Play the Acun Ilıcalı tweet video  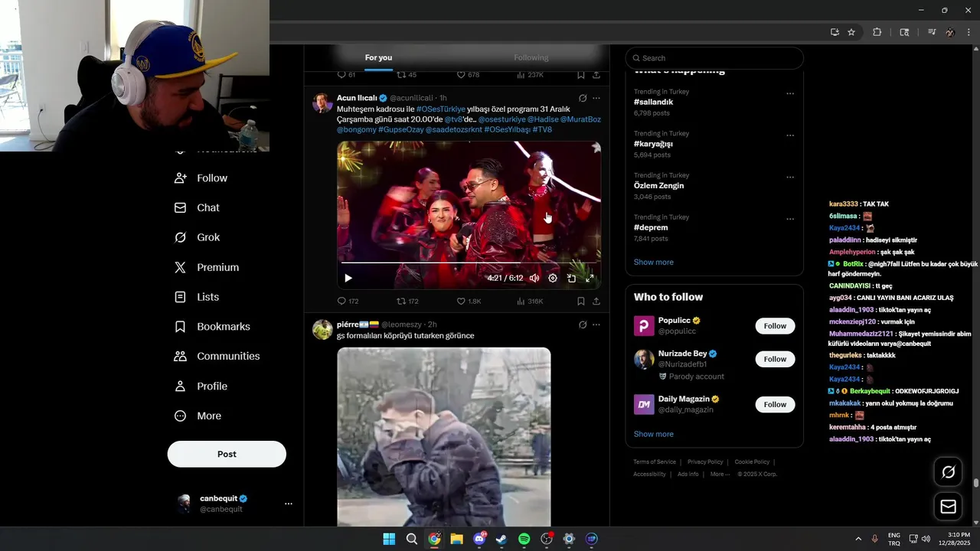click(348, 279)
